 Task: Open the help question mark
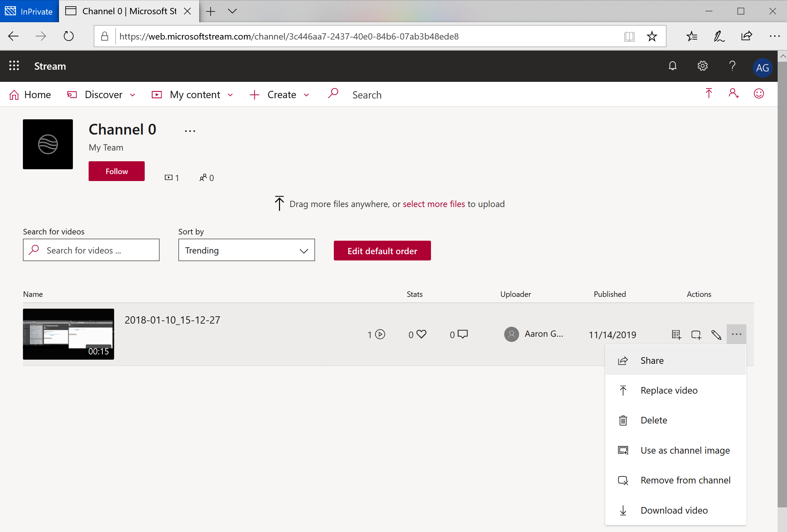[732, 66]
